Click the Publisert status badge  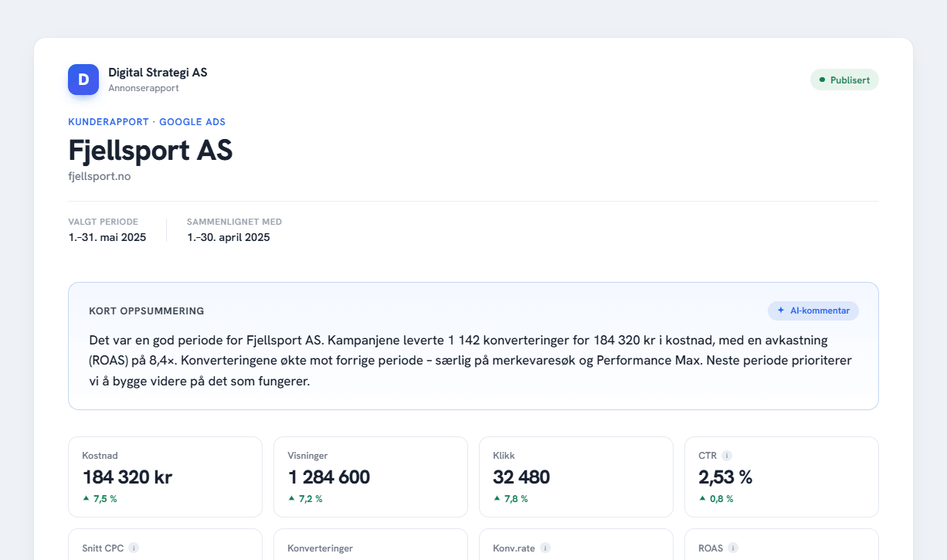pyautogui.click(x=844, y=80)
